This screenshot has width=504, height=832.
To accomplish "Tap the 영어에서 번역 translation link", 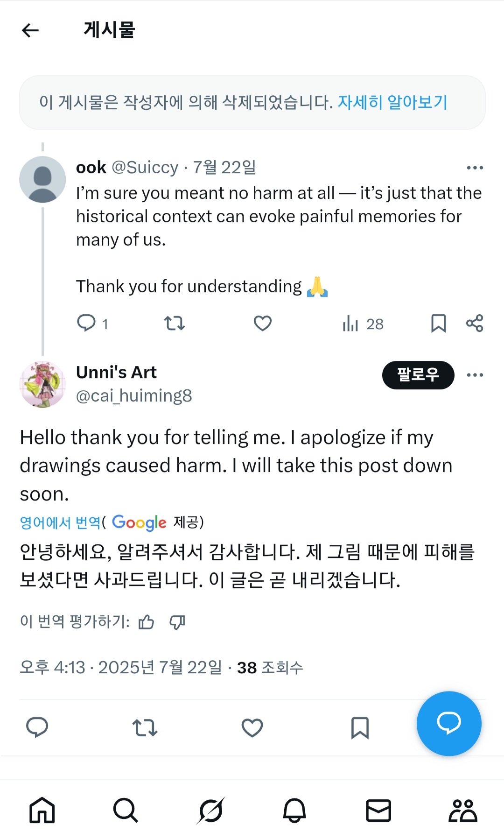I will pyautogui.click(x=60, y=522).
